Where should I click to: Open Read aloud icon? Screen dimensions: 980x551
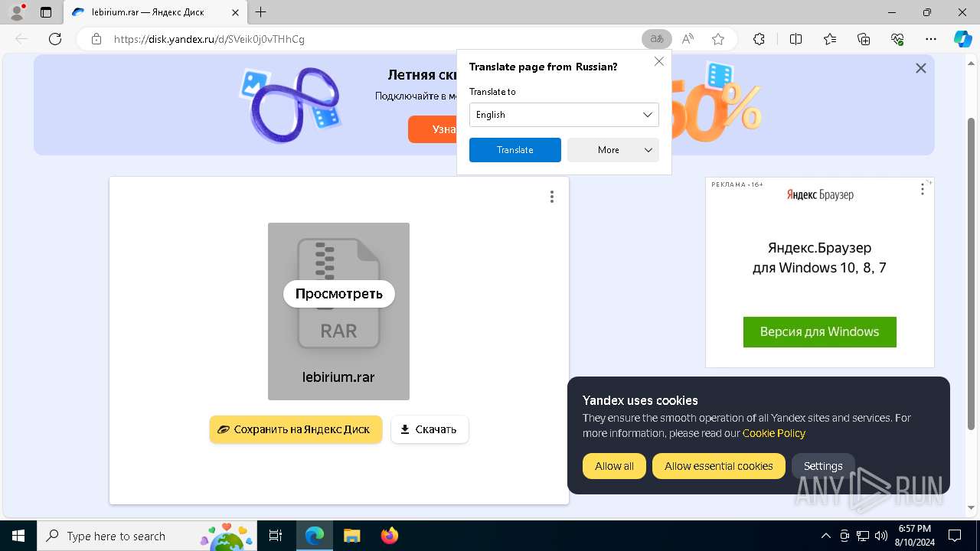688,39
